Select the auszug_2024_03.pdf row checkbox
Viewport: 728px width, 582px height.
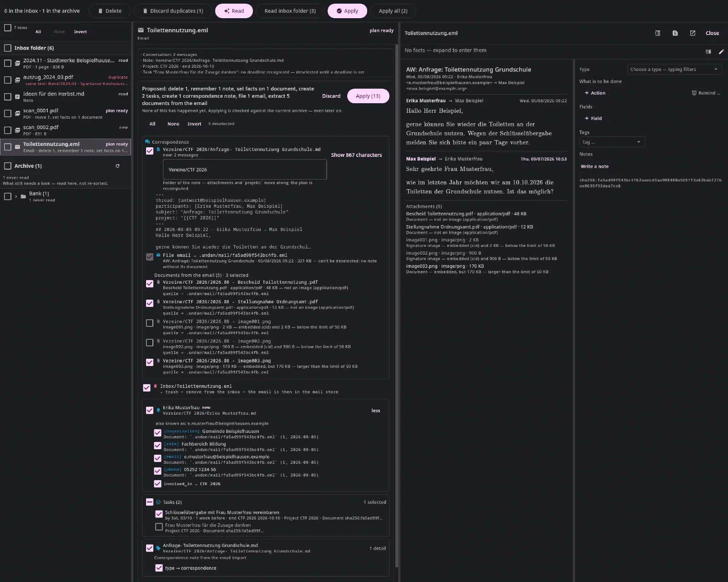(x=8, y=80)
